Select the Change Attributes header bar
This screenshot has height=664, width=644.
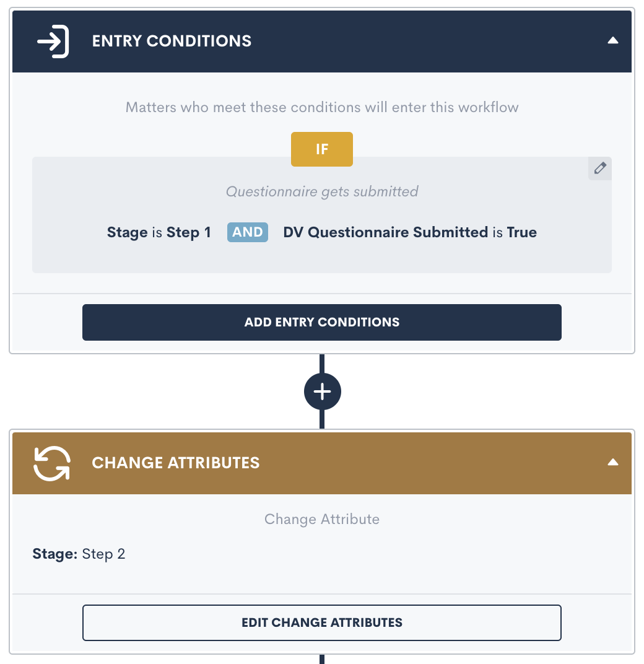coord(248,463)
